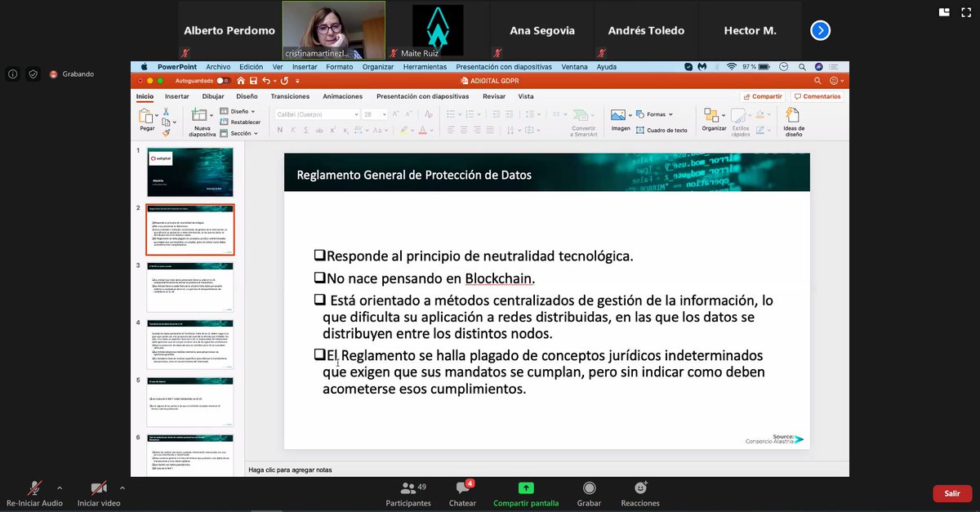Click slide title Reglamento General de Protección de Datos
This screenshot has width=980, height=512.
click(x=414, y=175)
